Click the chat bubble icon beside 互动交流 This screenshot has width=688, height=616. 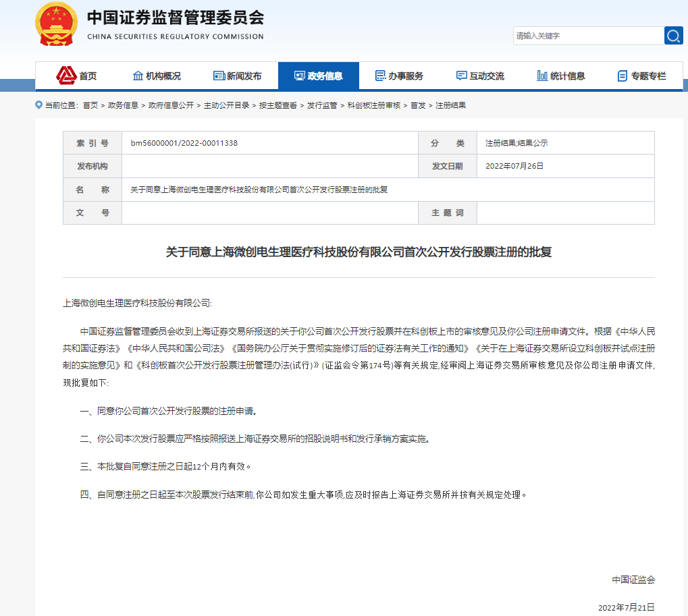(462, 76)
